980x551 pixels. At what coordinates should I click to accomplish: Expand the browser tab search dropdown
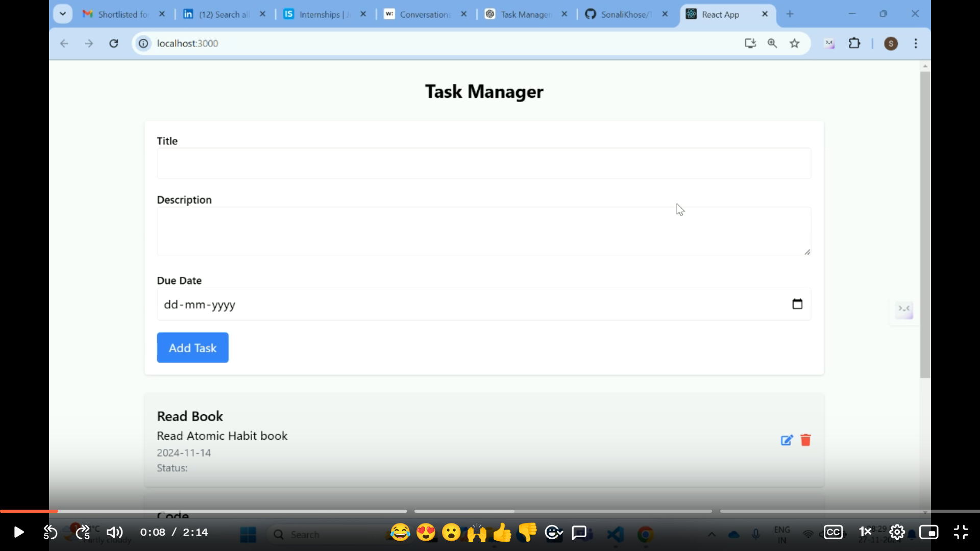pyautogui.click(x=63, y=14)
